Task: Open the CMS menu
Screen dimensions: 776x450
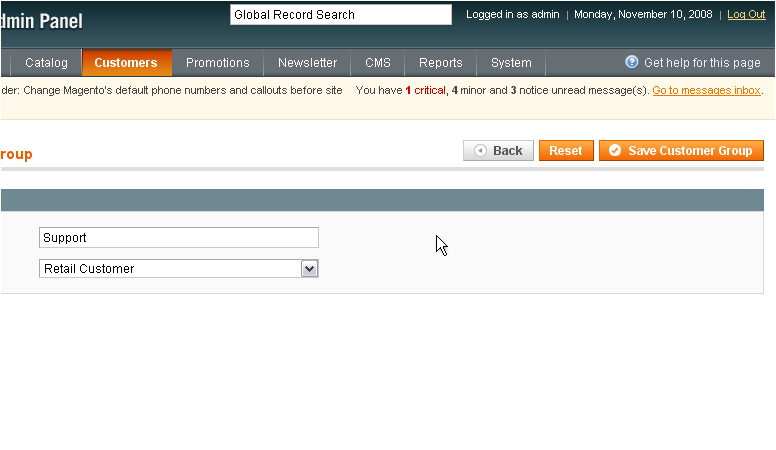Action: [378, 63]
